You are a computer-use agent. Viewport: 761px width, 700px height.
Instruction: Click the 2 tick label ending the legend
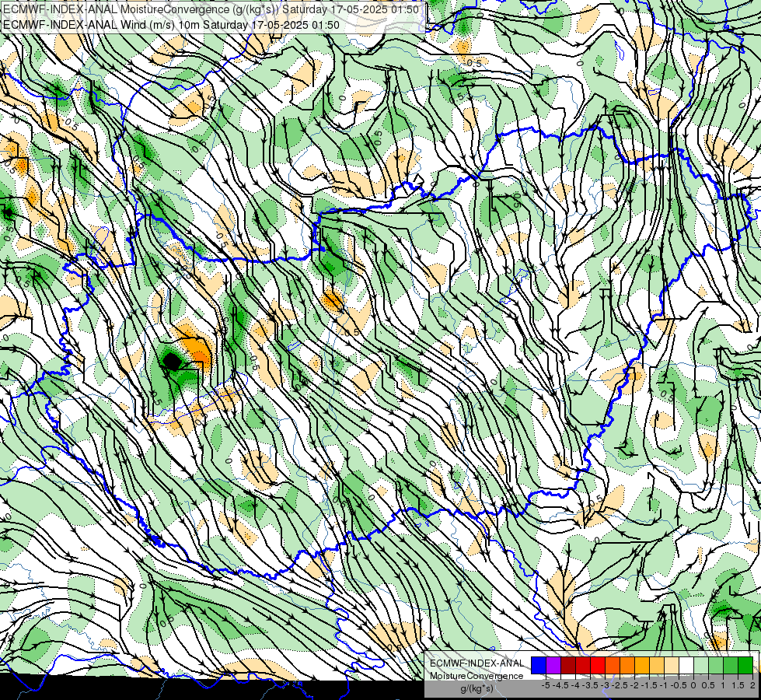point(752,685)
